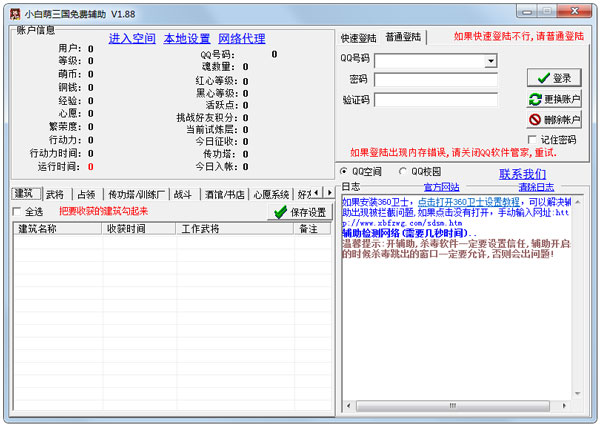Click the red 把要收获的建筑勾起来 hint text
Image resolution: width=600 pixels, height=426 pixels.
pyautogui.click(x=104, y=211)
